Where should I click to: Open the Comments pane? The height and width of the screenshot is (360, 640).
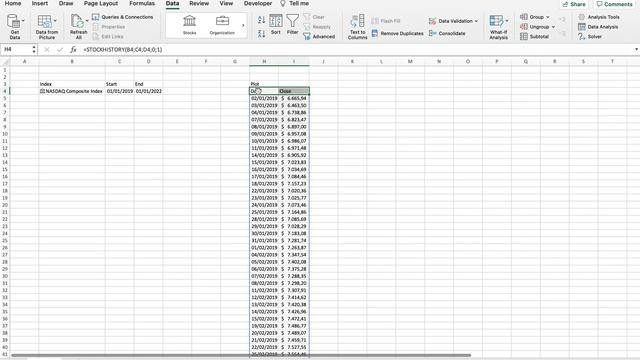tap(614, 4)
